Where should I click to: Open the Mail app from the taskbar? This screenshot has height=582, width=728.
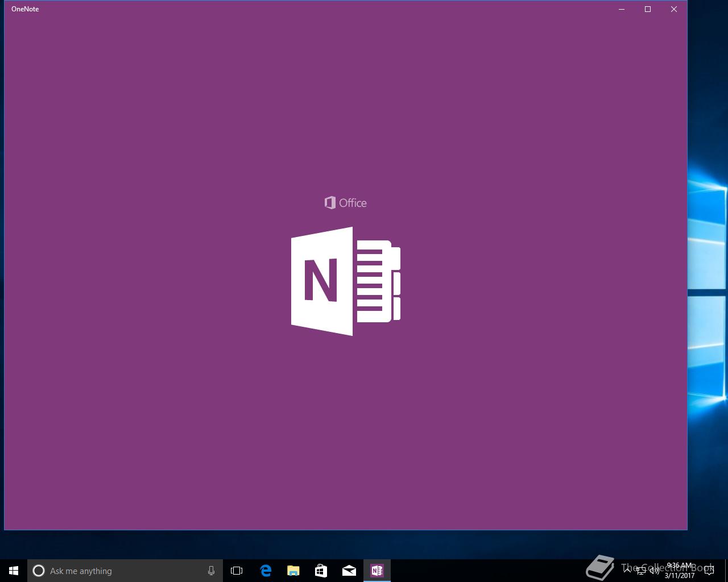point(349,571)
